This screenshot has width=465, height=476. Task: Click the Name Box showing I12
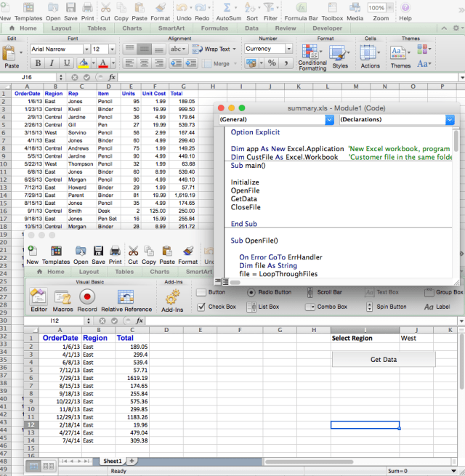point(54,320)
